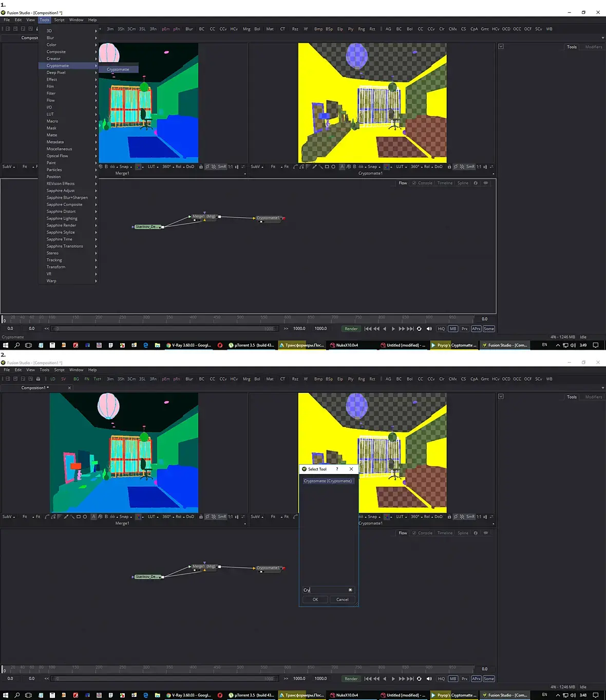Click Psyop's Cryptomatte taskbar button, lower taskbar
Image resolution: width=606 pixels, height=700 pixels.
(x=454, y=695)
